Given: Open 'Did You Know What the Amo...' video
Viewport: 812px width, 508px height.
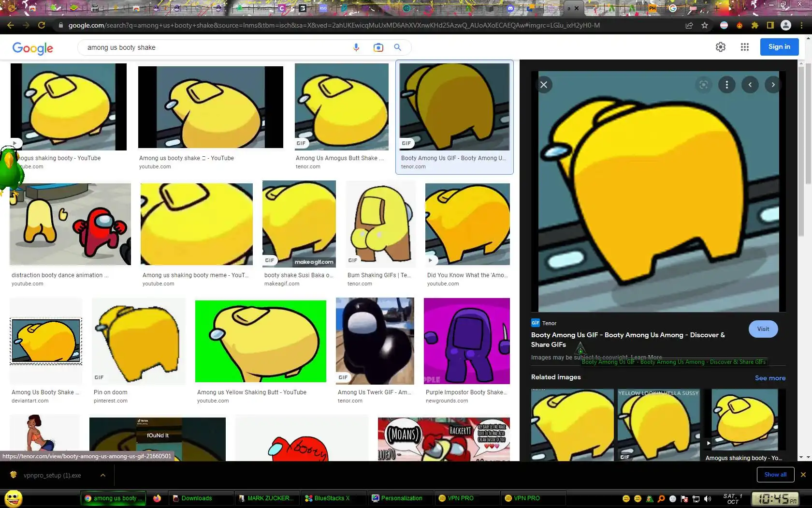Looking at the screenshot, I should click(467, 224).
